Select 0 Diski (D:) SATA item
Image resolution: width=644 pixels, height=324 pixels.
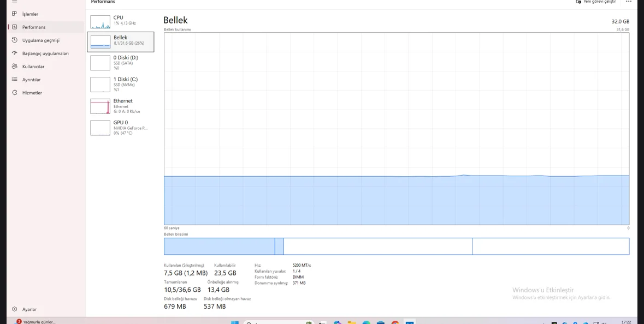[120, 63]
